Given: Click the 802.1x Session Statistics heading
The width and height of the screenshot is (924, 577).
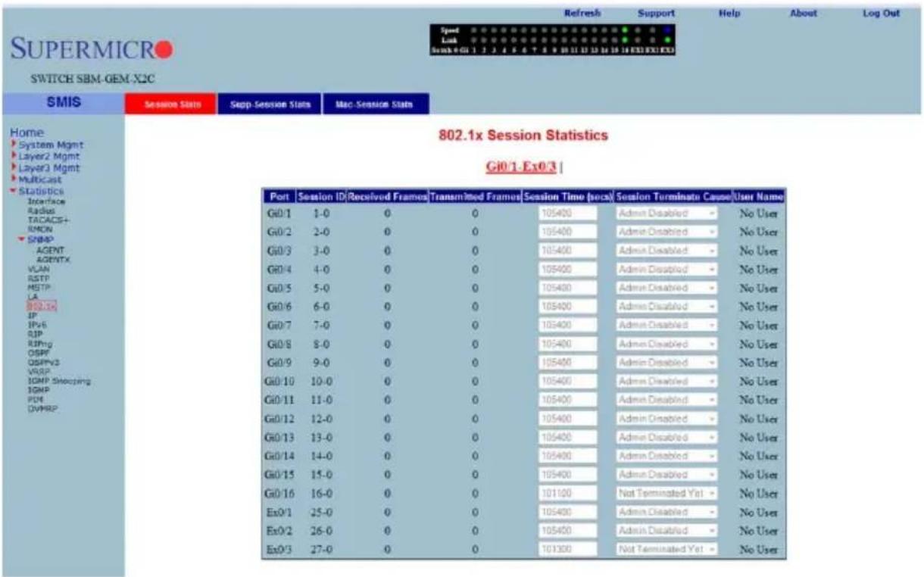Looking at the screenshot, I should point(523,136).
